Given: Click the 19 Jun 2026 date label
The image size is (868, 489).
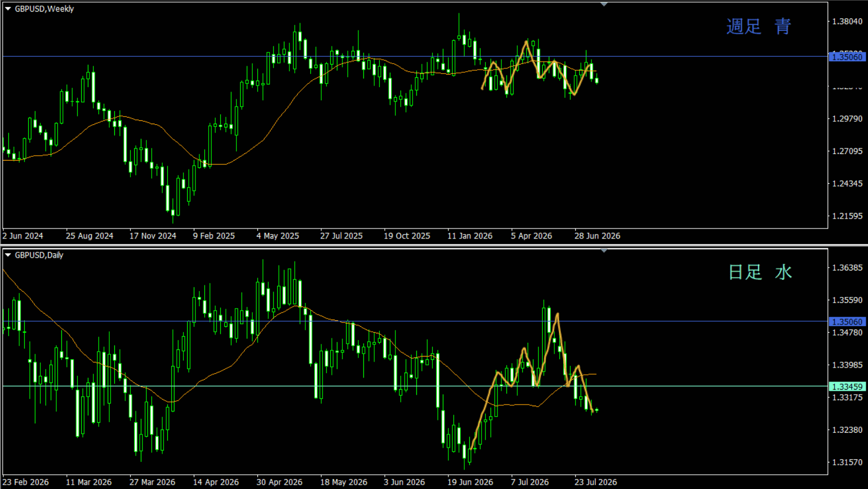Looking at the screenshot, I should pos(470,482).
